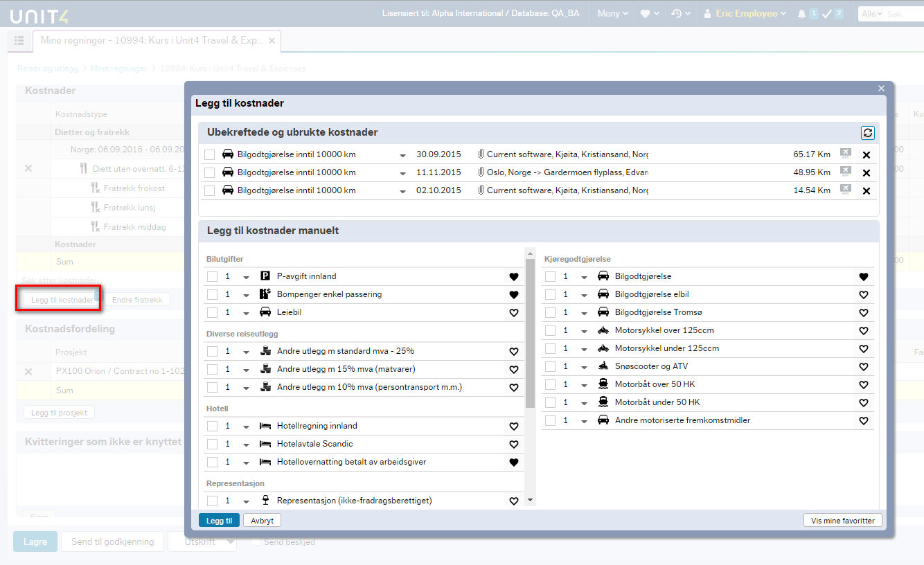
Task: Tick the Hotellregning innland checkbox
Action: click(212, 426)
